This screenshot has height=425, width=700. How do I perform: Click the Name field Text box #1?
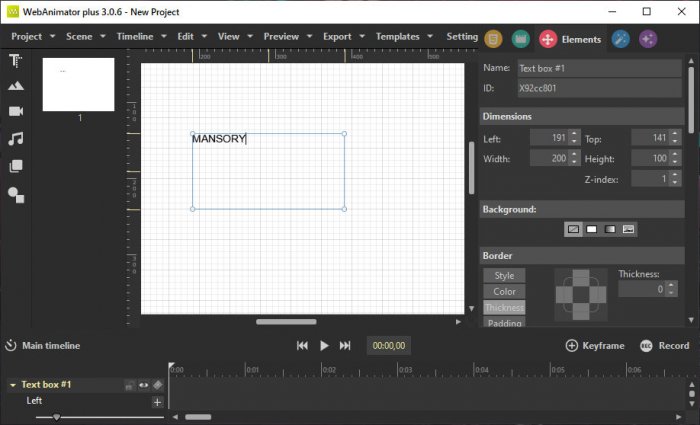coord(599,68)
